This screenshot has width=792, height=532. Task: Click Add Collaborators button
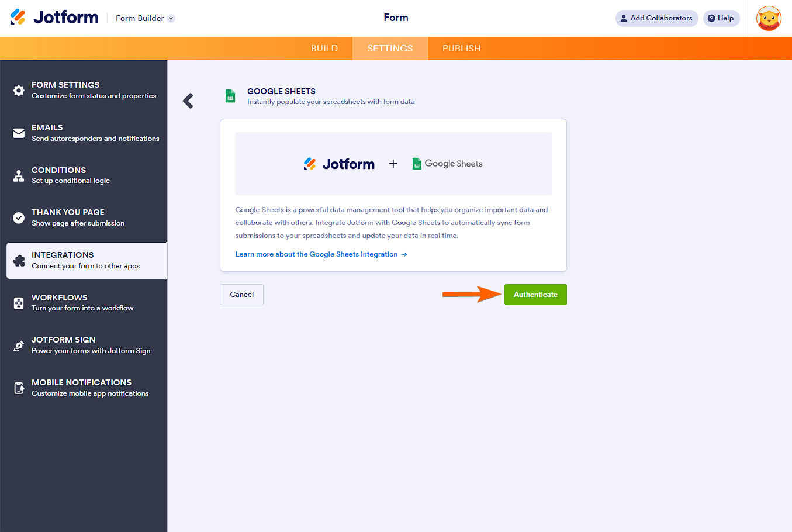[x=656, y=18]
